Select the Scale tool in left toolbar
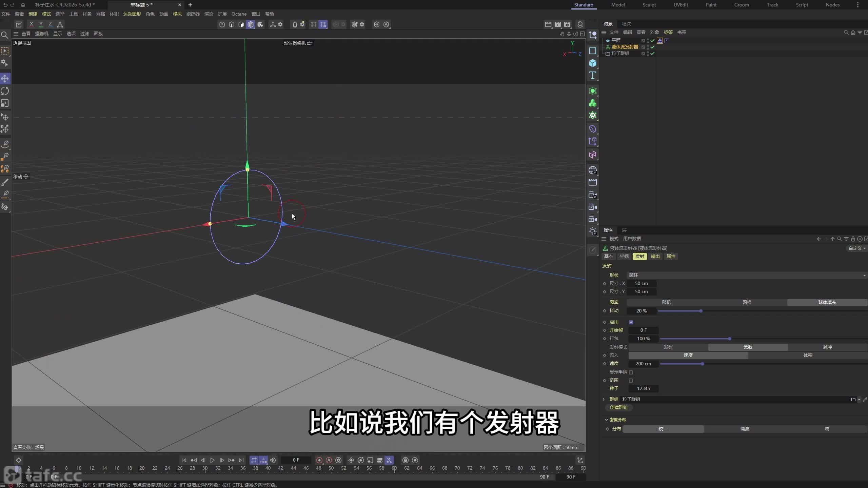868x488 pixels. [5, 103]
